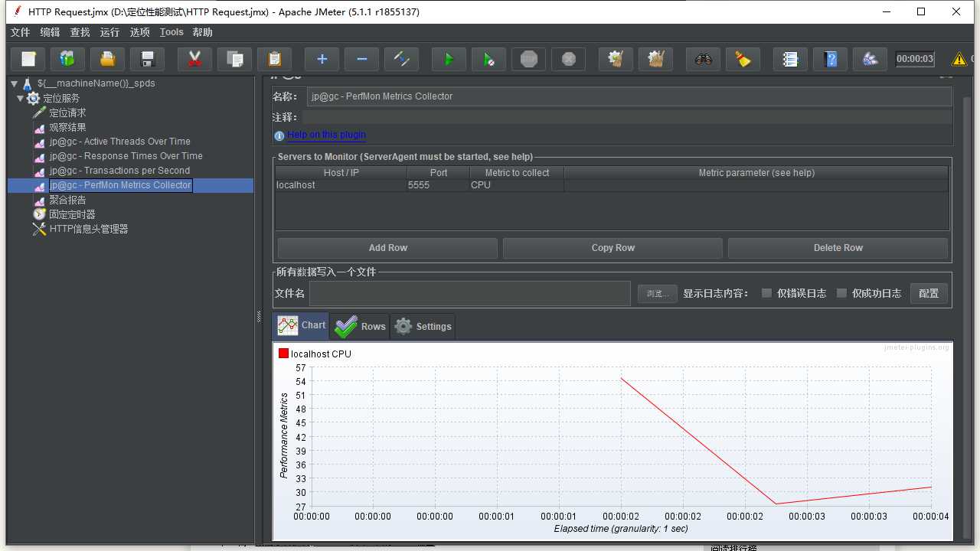Click the 5555 port cell
This screenshot has width=980, height=551.
point(438,185)
